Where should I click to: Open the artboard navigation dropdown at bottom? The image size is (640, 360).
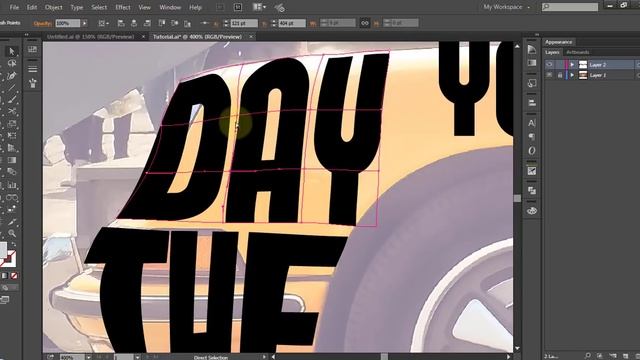[138, 357]
